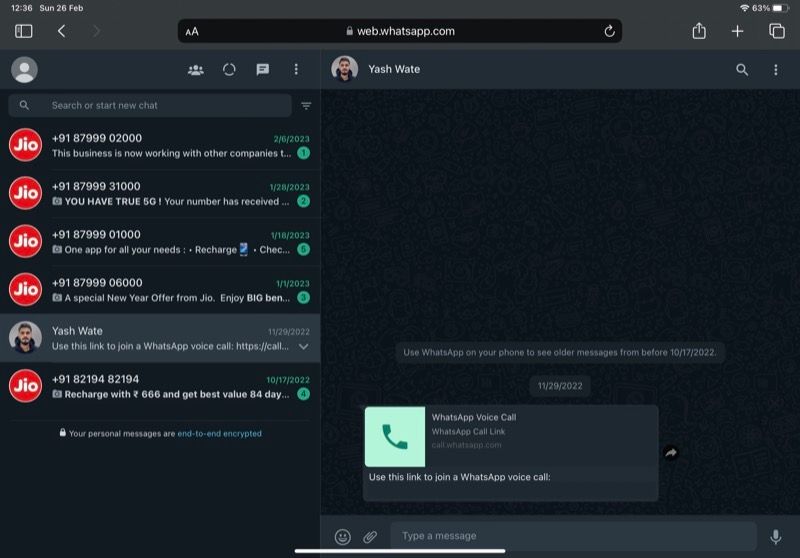Click the search or start new chat field
The height and width of the screenshot is (558, 800).
[150, 105]
